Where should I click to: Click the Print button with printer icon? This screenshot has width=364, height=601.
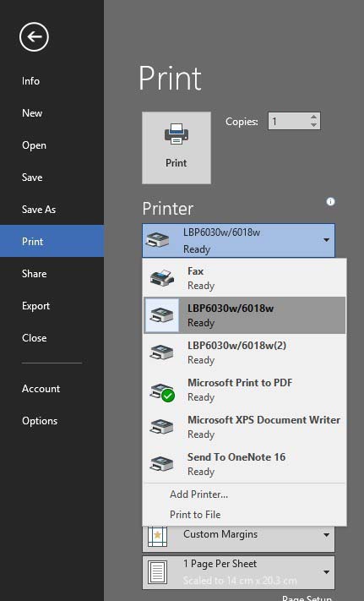177,148
